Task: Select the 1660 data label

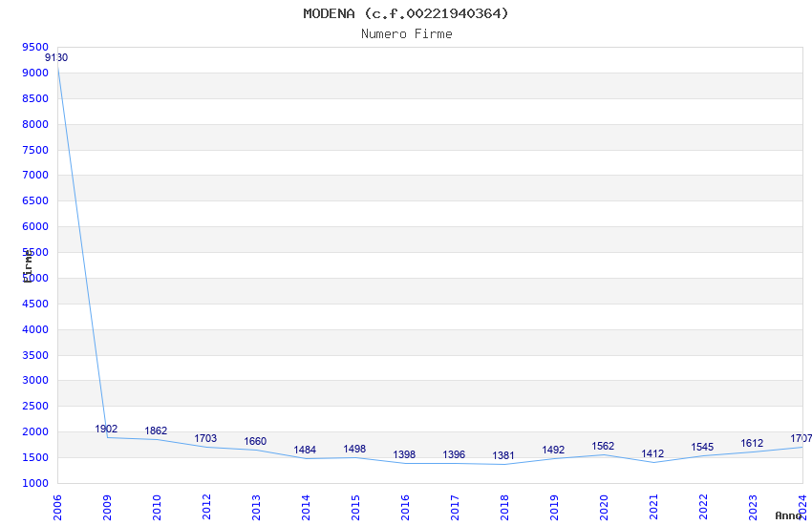Action: [255, 441]
